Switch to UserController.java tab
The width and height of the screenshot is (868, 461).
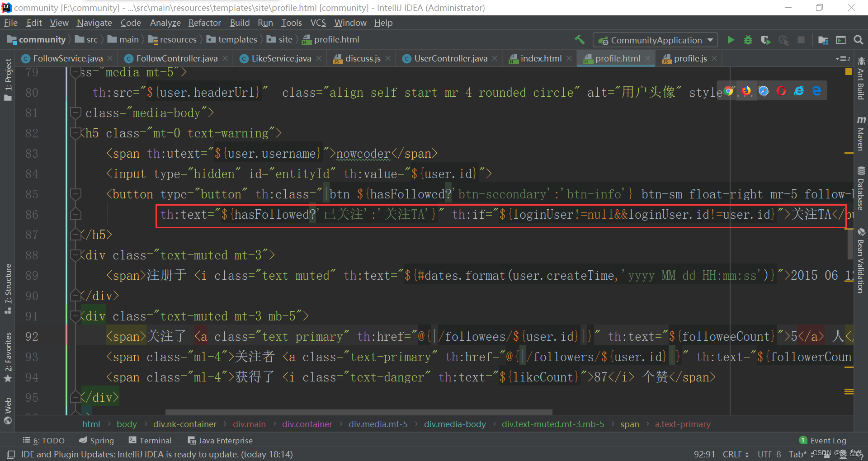451,58
